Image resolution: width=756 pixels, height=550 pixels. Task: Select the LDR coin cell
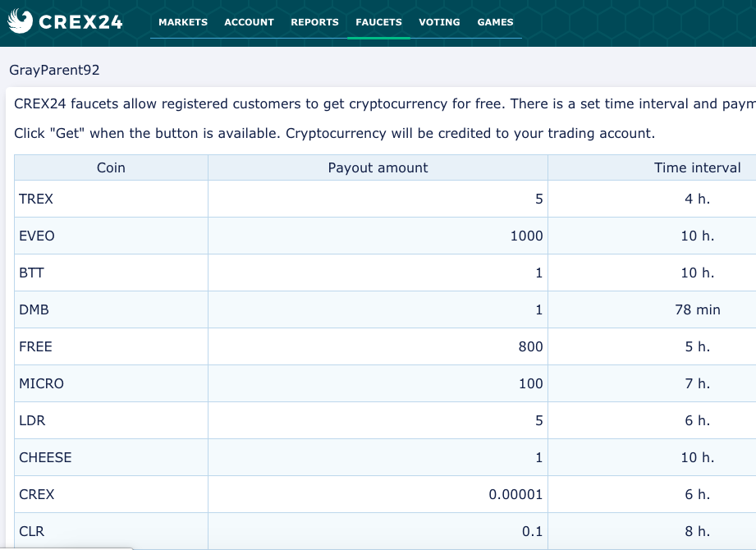pos(111,420)
